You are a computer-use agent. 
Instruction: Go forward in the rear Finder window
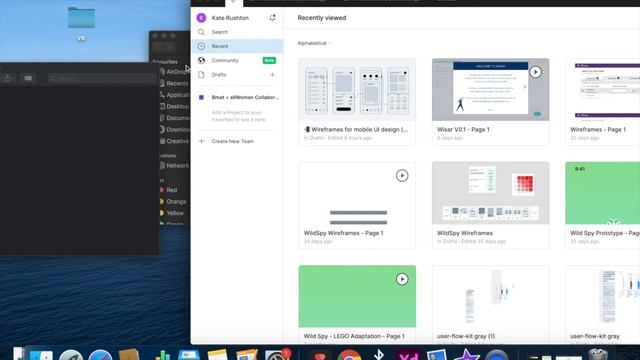pos(171,47)
